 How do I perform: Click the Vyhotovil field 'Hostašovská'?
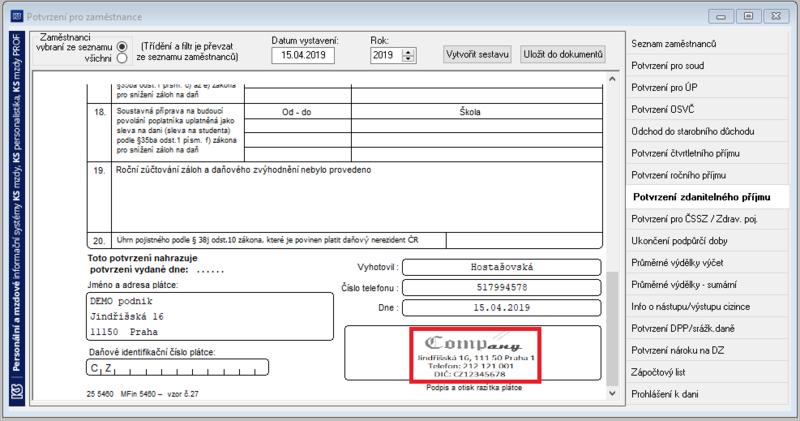click(502, 267)
